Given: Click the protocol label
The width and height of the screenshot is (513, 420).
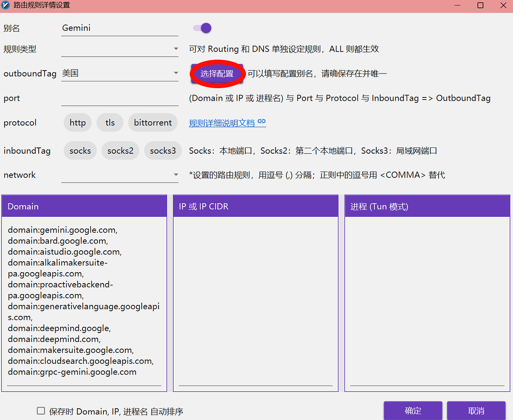Looking at the screenshot, I should click(x=20, y=123).
